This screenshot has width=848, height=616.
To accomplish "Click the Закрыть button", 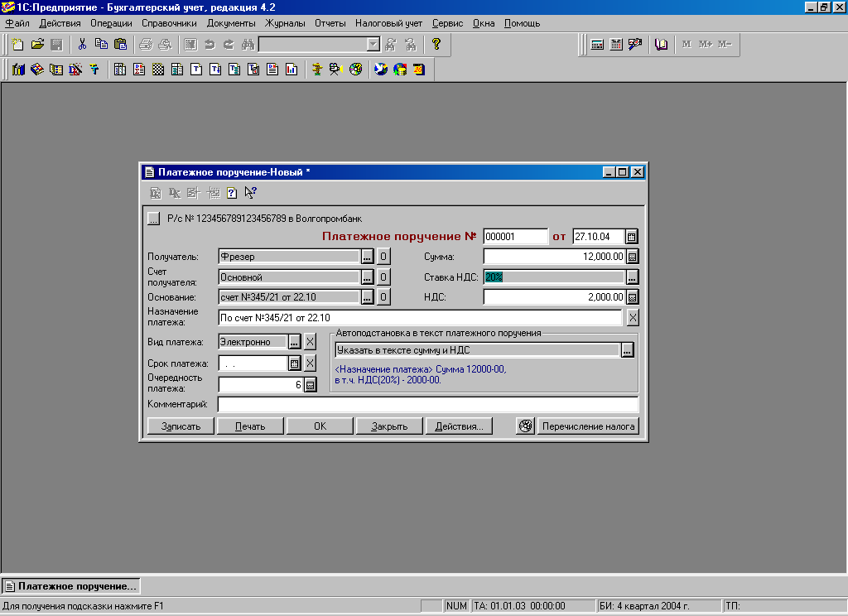I will pyautogui.click(x=389, y=426).
